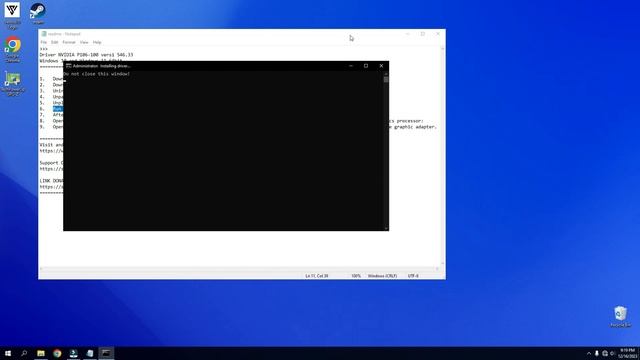Click the "Do not close this window!" line
The image size is (640, 360).
pyautogui.click(x=97, y=74)
